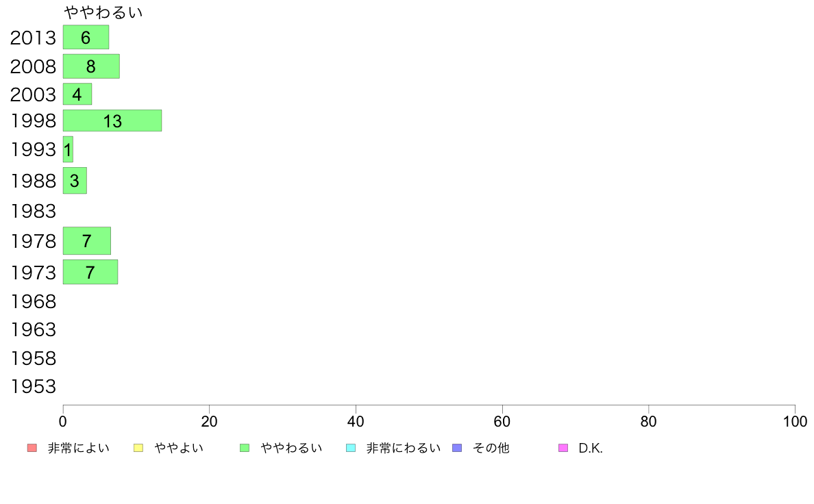The height and width of the screenshot is (504, 814).
Task: Select the 1993 bar showing 1
Action: pyautogui.click(x=68, y=149)
